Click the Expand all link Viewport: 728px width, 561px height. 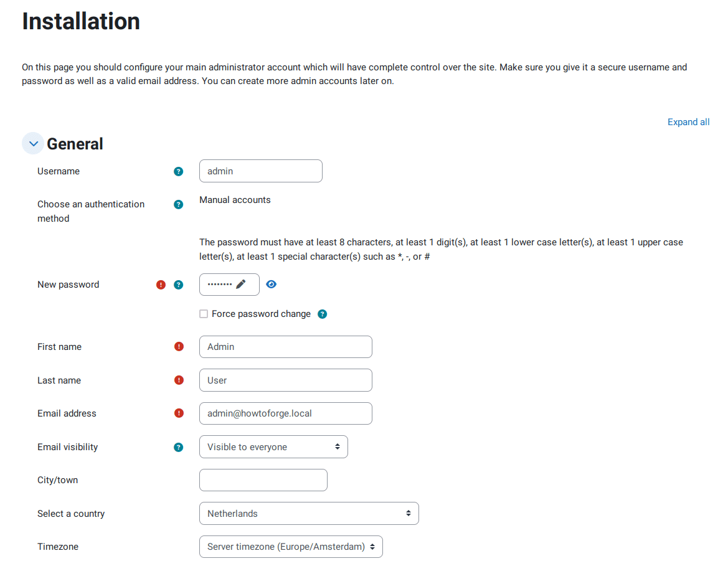[x=688, y=122]
